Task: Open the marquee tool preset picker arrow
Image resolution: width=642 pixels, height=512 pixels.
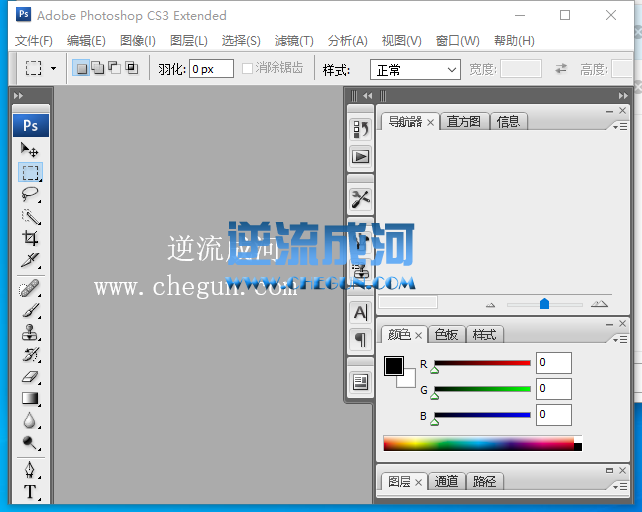Action: [x=53, y=68]
